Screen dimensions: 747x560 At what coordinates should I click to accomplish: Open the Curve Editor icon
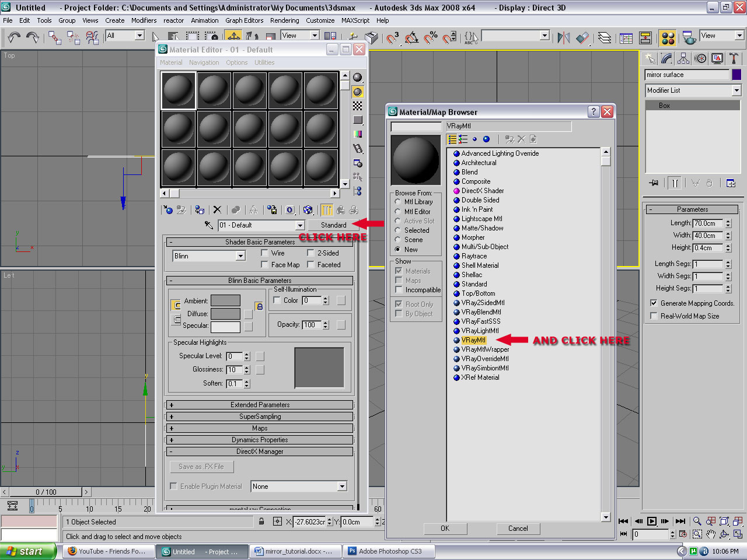click(x=626, y=38)
